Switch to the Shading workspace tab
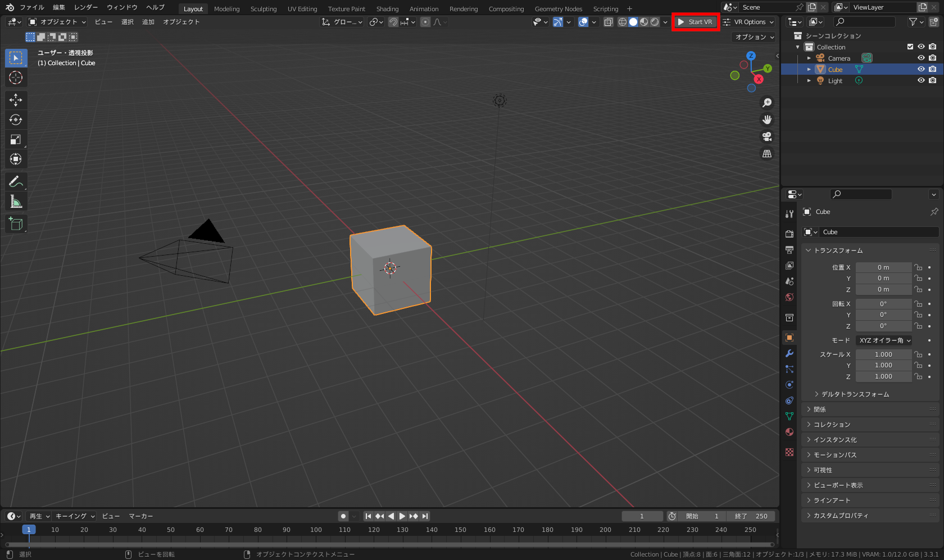944x560 pixels. [387, 8]
